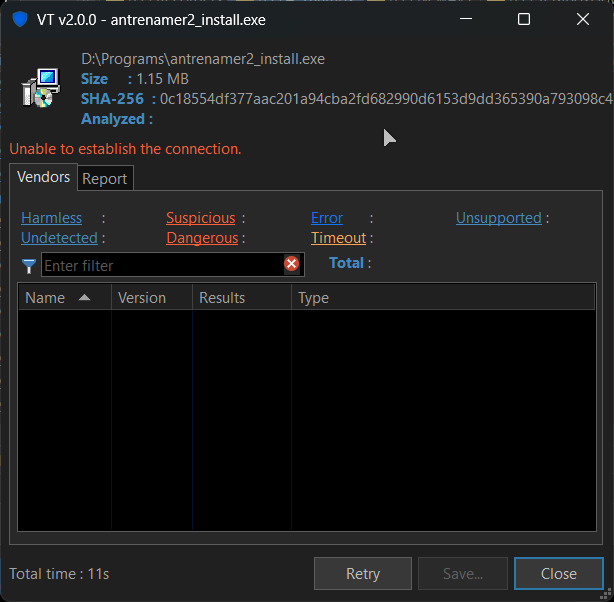Click the window resize grip

click(x=607, y=595)
